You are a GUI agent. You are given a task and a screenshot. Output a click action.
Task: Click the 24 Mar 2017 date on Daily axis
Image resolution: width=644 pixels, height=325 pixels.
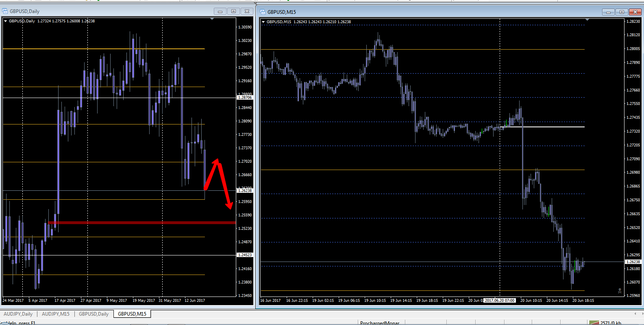(13, 301)
